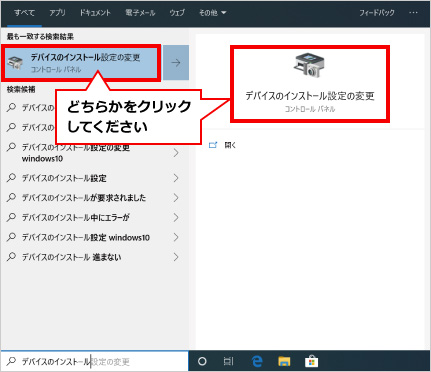
Task: Click the 最も一致する検索結果 heading
Action: pyautogui.click(x=40, y=37)
